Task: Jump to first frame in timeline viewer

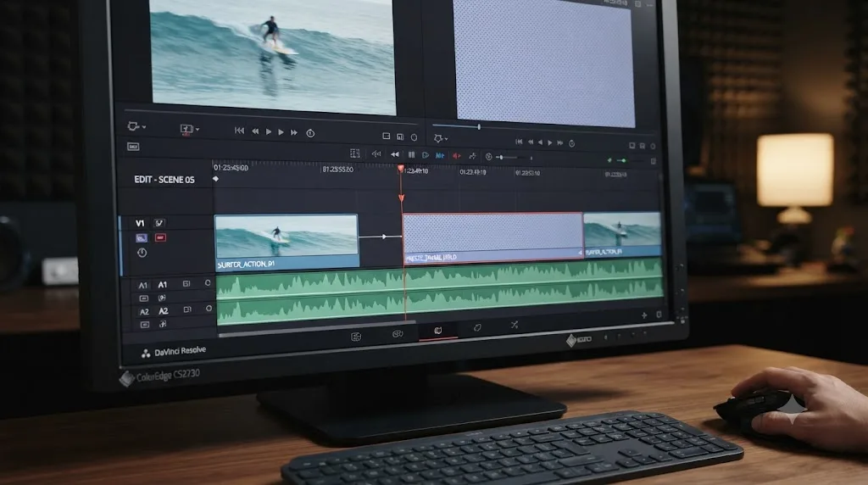Action: [519, 142]
